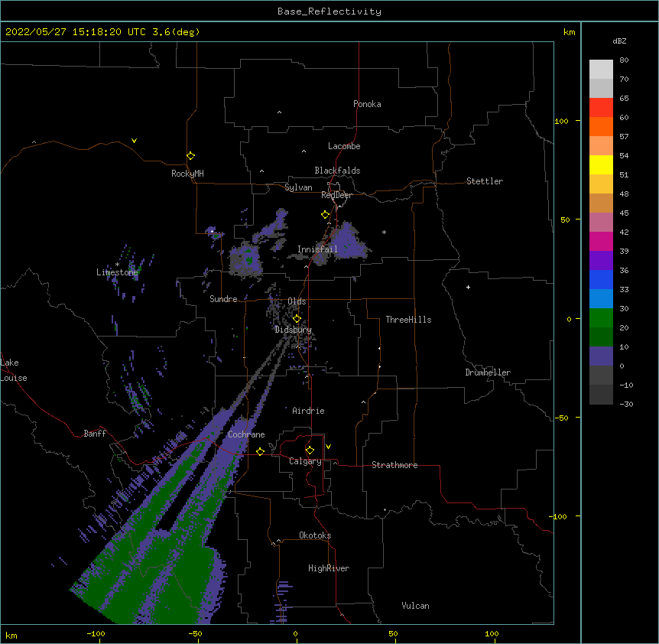Click the Sylvan label
Image resolution: width=659 pixels, height=644 pixels.
click(x=298, y=187)
